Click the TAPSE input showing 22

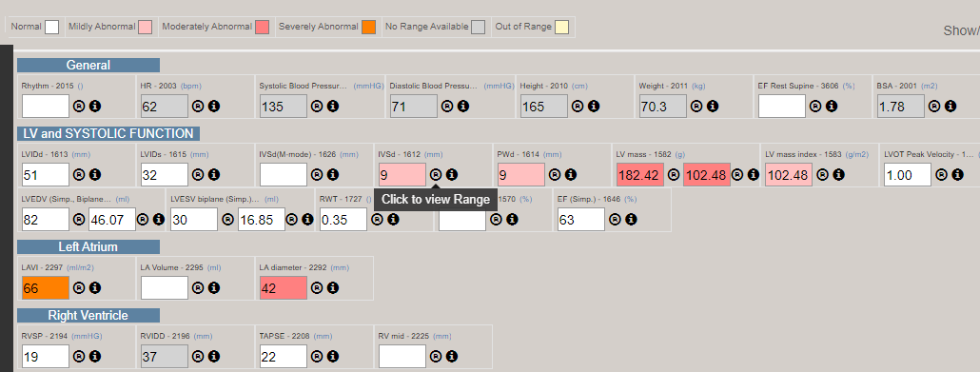tap(284, 357)
